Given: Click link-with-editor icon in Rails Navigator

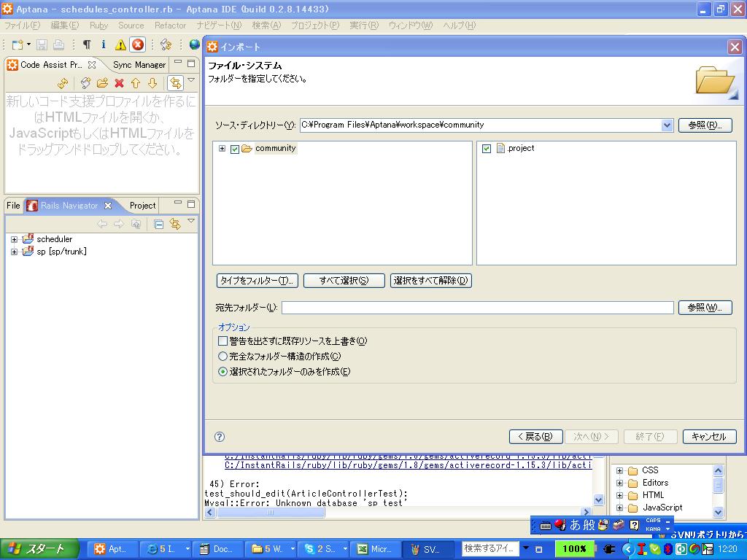Looking at the screenshot, I should click(x=175, y=224).
